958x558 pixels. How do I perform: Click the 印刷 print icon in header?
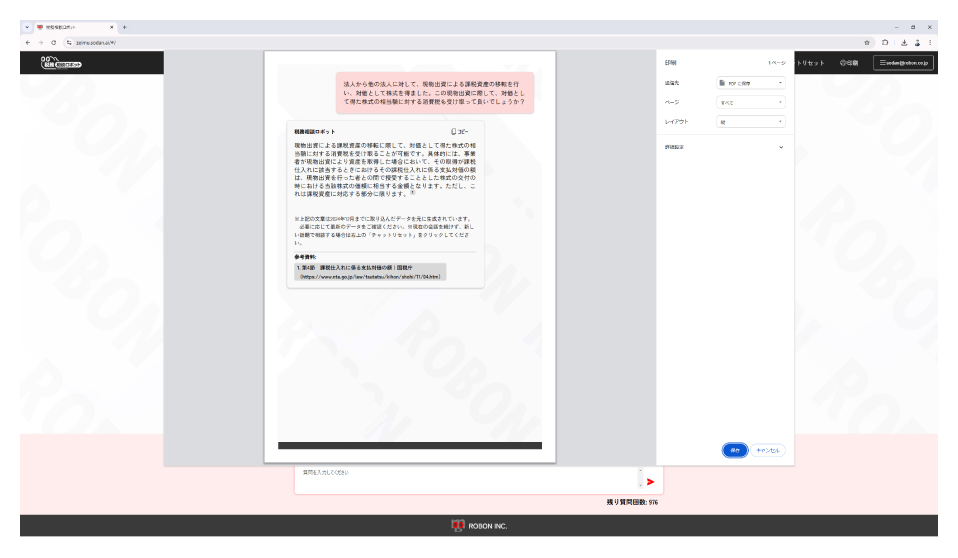pyautogui.click(x=848, y=63)
